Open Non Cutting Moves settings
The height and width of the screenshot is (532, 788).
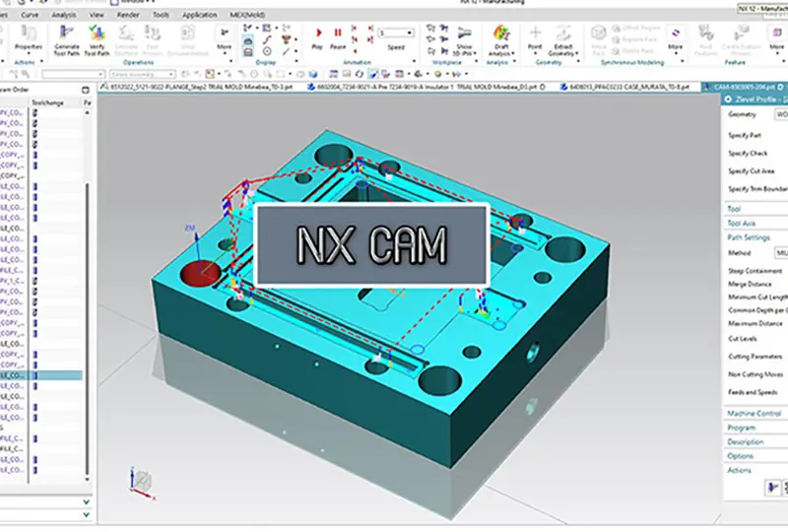pyautogui.click(x=755, y=374)
